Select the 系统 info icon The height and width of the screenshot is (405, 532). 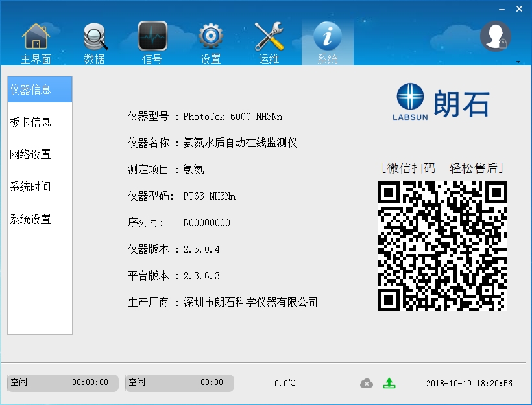pos(327,41)
